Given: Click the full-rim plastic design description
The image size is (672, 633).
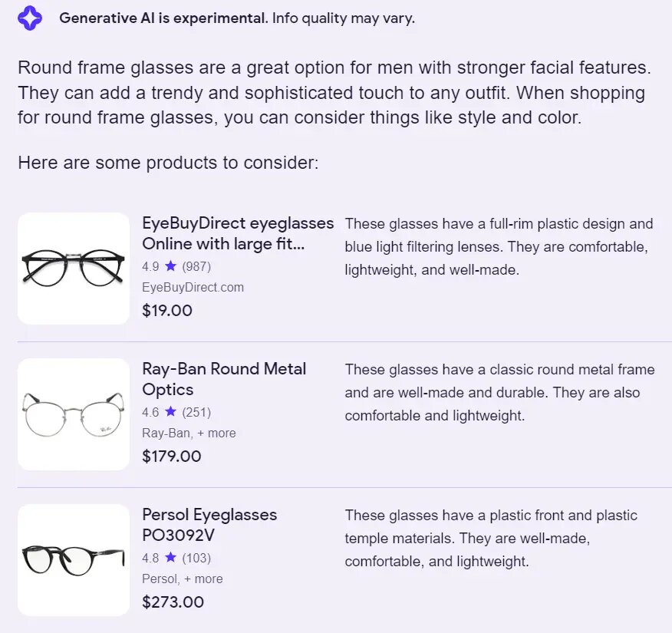Looking at the screenshot, I should [499, 247].
